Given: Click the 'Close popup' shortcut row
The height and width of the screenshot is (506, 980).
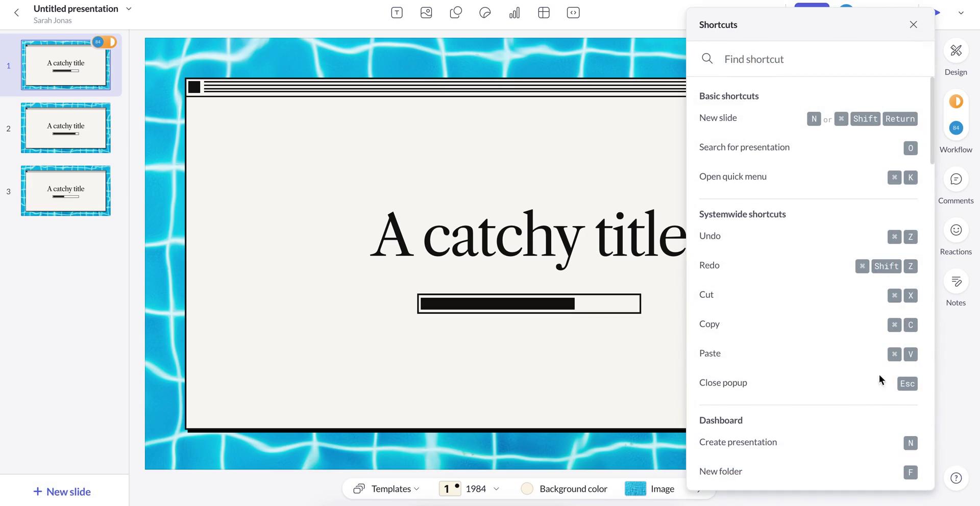Looking at the screenshot, I should [808, 383].
